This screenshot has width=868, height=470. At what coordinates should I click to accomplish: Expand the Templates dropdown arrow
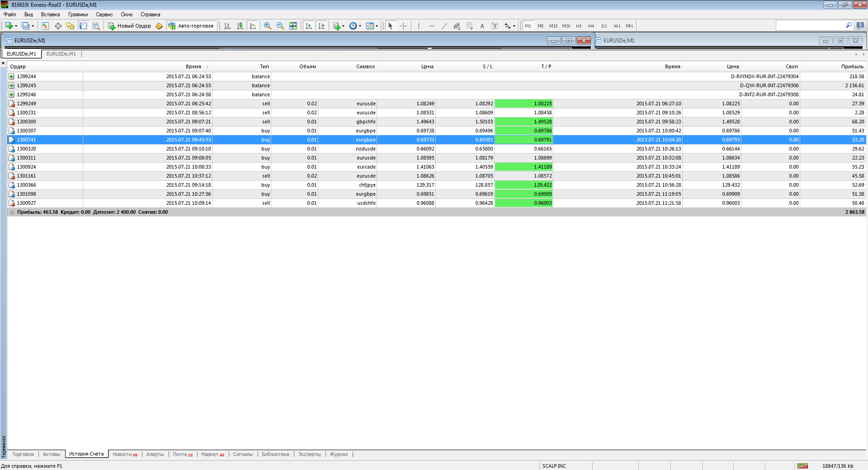pos(377,26)
